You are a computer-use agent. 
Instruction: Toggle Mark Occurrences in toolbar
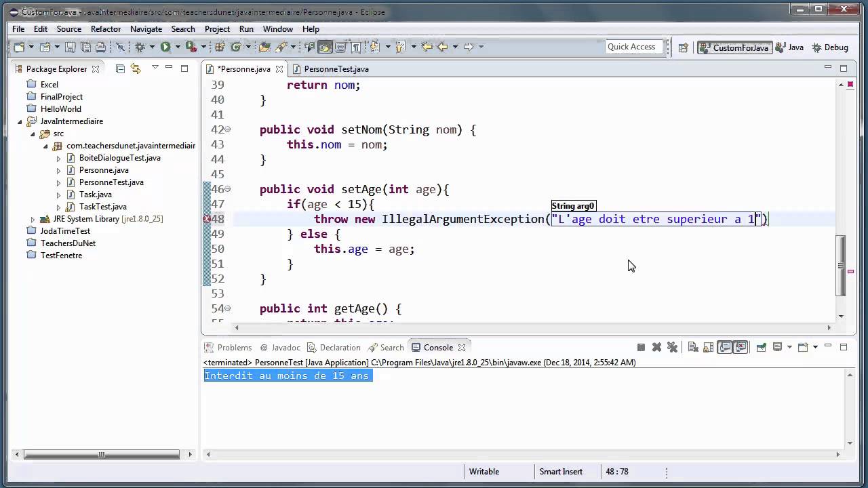(x=325, y=47)
